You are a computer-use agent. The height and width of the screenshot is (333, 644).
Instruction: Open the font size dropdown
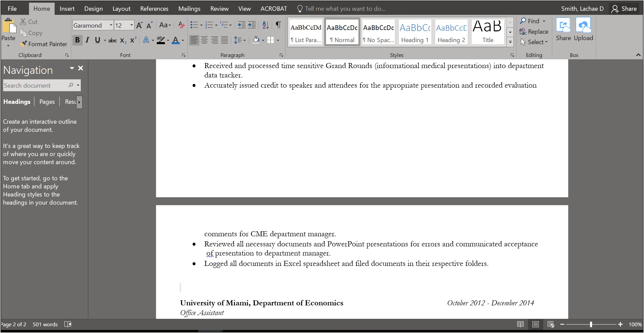pyautogui.click(x=131, y=25)
